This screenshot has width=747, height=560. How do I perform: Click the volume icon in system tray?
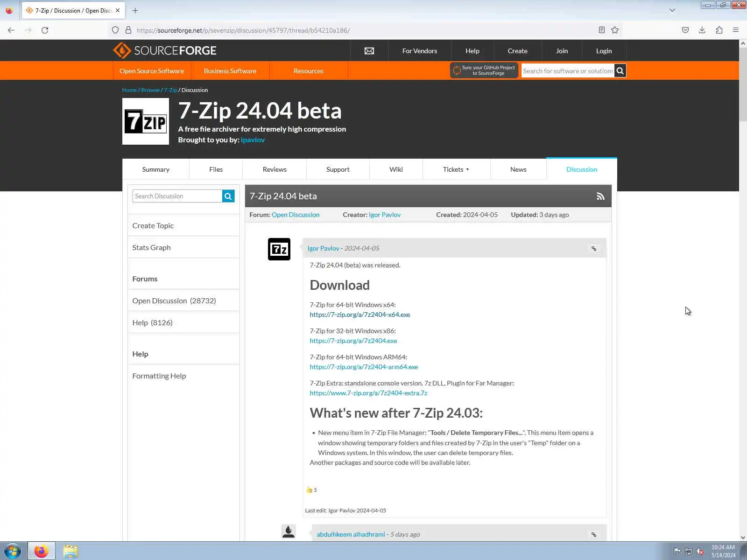(700, 551)
